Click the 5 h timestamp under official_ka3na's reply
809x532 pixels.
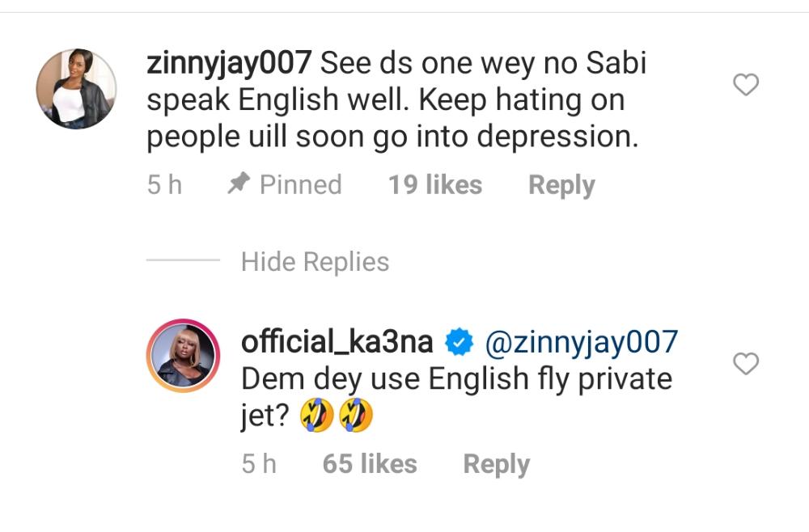tap(258, 464)
